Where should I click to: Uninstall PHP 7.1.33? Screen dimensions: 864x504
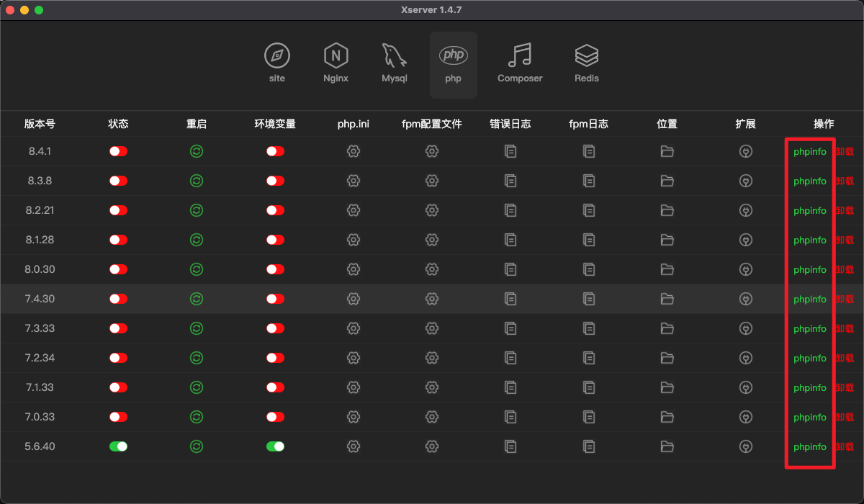(x=845, y=387)
